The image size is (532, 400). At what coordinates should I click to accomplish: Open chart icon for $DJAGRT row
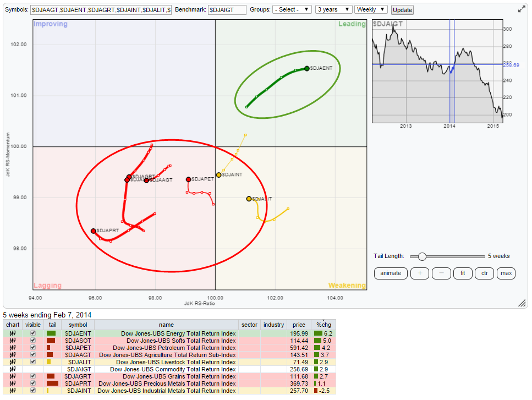point(13,376)
